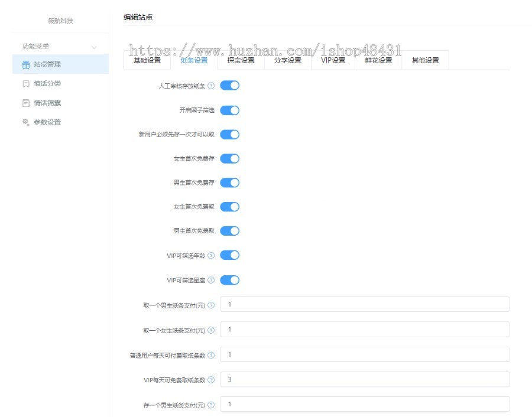This screenshot has height=417, width=532.
Task: Switch to the 其他设置 tab
Action: pos(425,60)
